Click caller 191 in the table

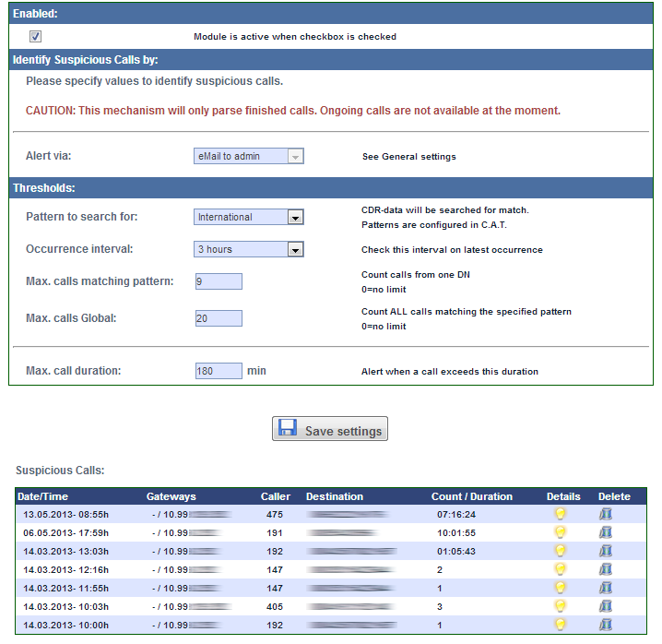[275, 533]
